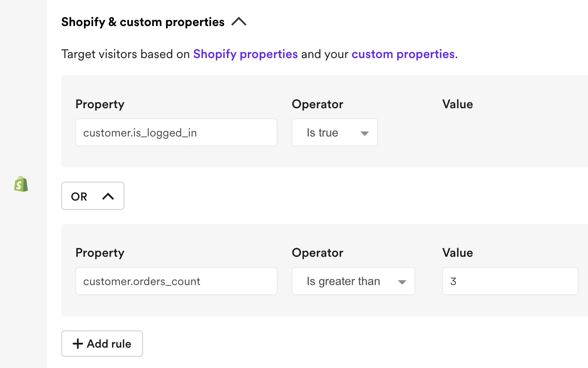
Task: Click the chevron inside the OR selector
Action: point(108,196)
